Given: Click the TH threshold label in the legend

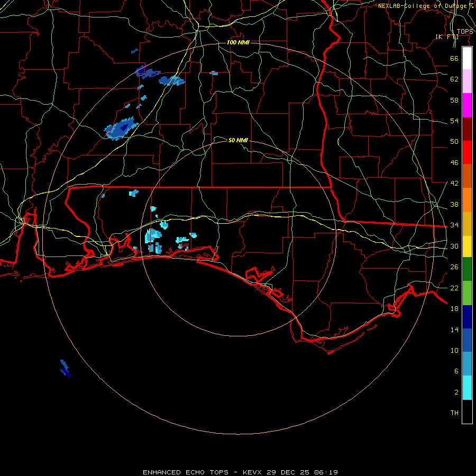Looking at the screenshot, I should coord(454,413).
